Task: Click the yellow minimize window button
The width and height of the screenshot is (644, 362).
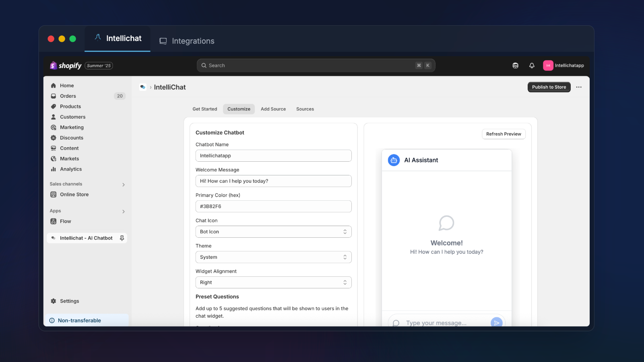Action: click(x=62, y=39)
